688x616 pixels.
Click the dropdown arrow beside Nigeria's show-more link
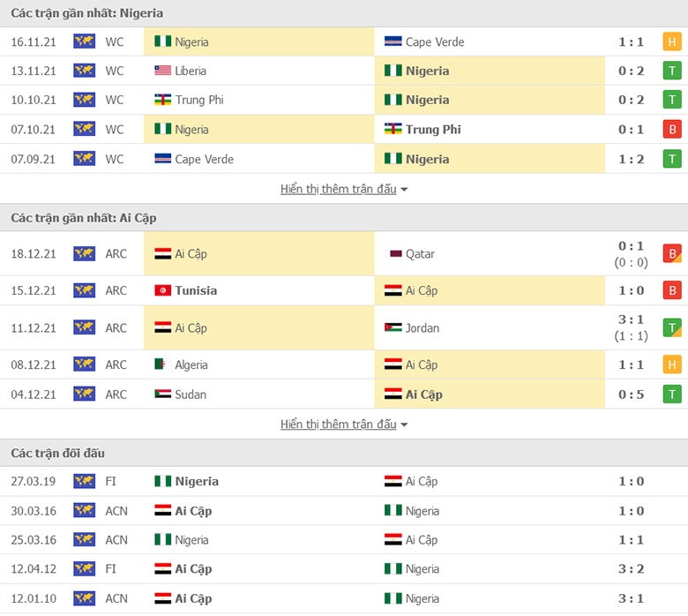pyautogui.click(x=404, y=190)
